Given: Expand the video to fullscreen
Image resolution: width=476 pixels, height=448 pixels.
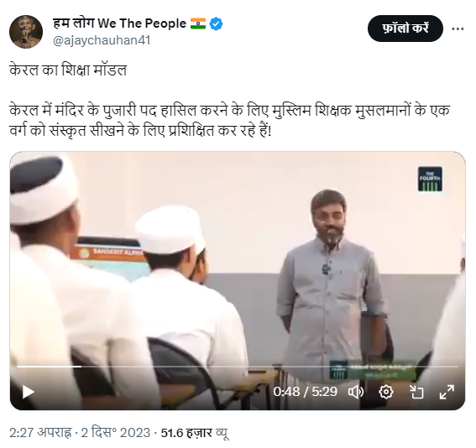Looking at the screenshot, I should 447,392.
